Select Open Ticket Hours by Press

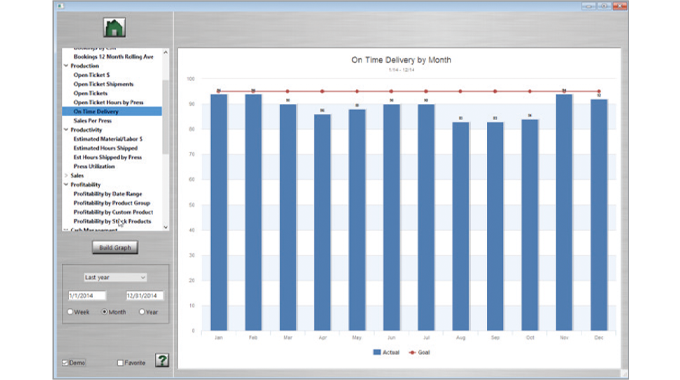coord(108,102)
